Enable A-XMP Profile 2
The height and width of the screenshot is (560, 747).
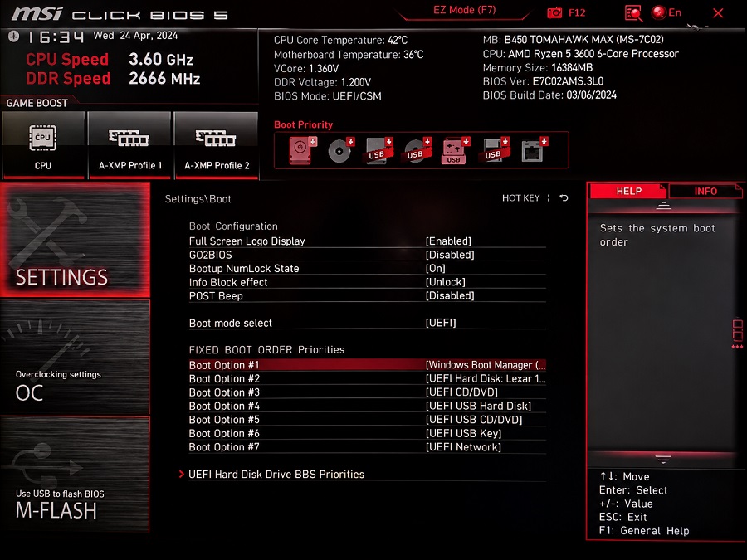(217, 145)
